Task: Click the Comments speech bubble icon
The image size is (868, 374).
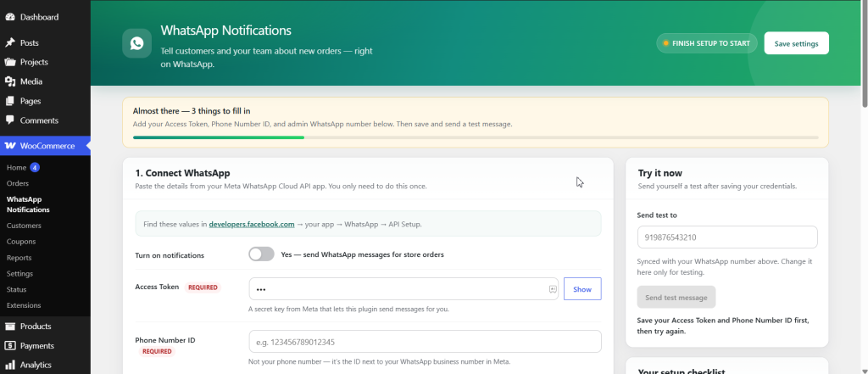Action: pos(10,120)
